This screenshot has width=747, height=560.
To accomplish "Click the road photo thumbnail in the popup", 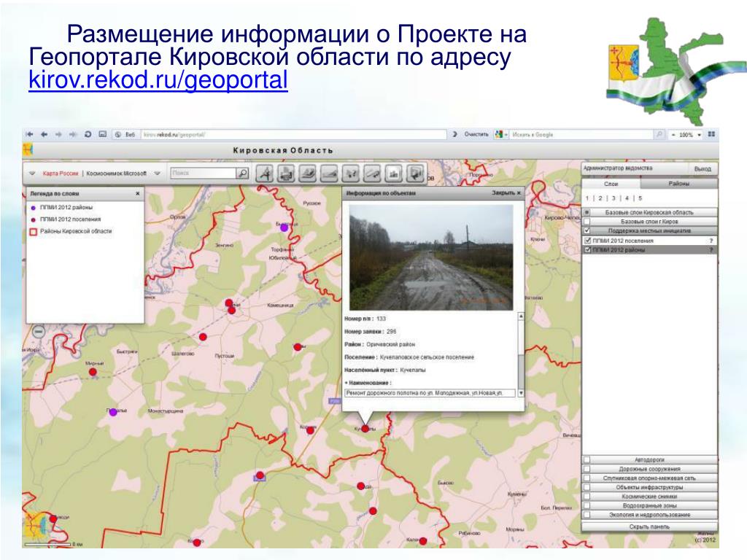I will [431, 257].
